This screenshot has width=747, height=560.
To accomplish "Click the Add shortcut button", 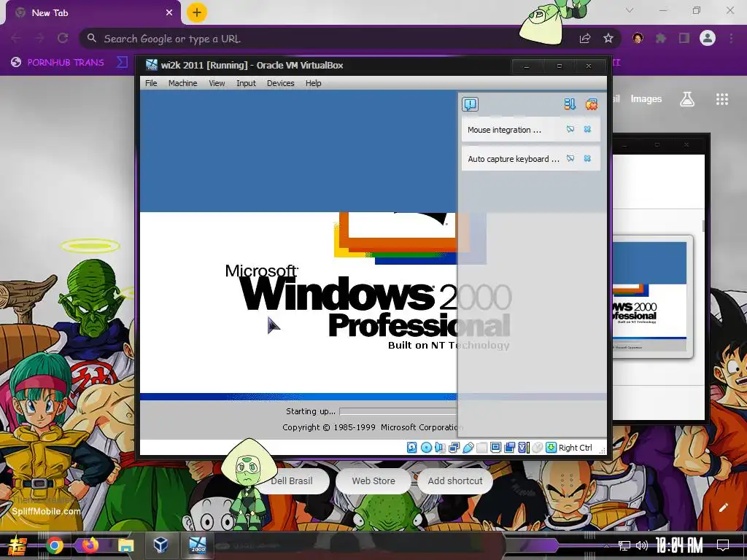I will click(x=455, y=481).
